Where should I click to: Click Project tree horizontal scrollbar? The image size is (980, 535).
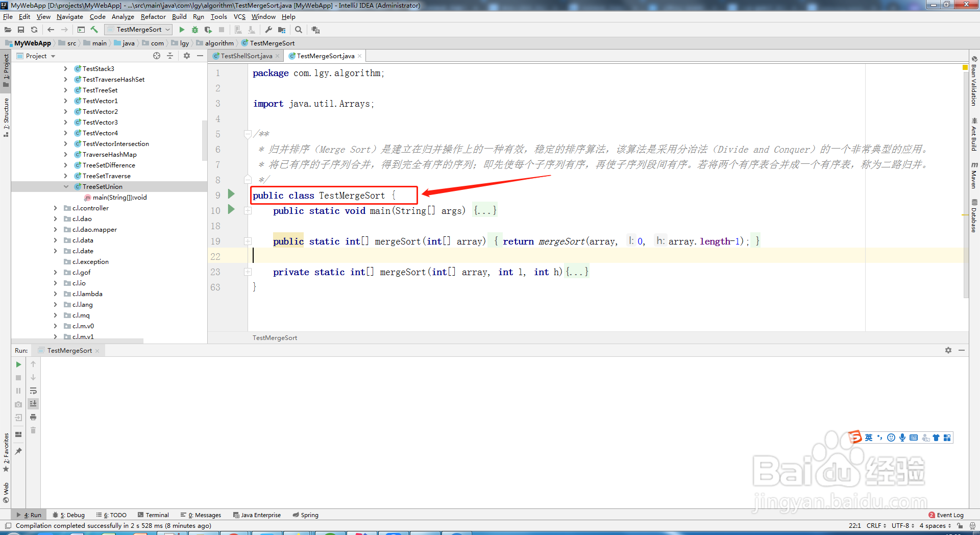click(77, 341)
